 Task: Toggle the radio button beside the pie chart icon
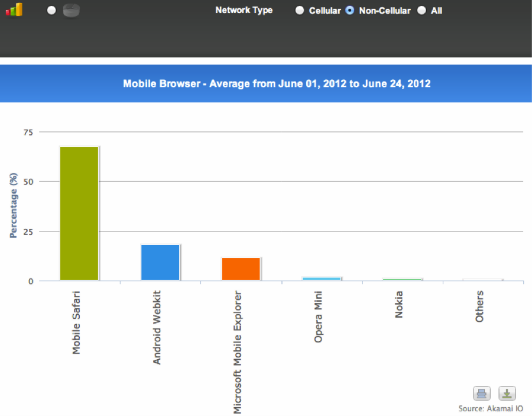click(51, 10)
